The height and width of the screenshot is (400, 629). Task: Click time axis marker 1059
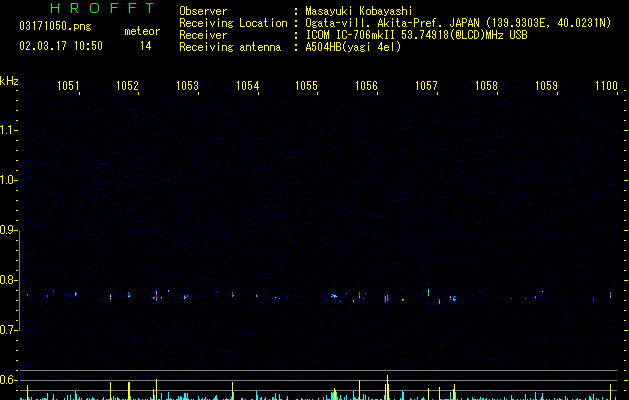tap(546, 86)
